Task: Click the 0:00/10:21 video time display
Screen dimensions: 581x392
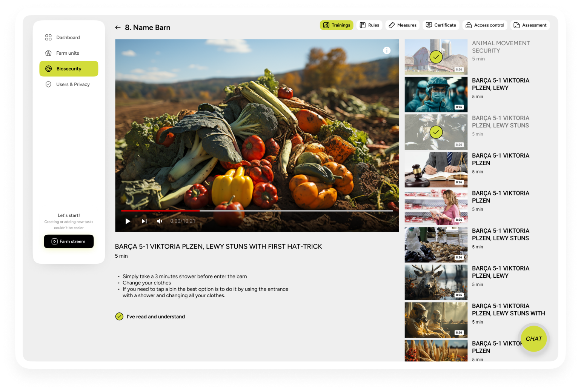Action: tap(183, 221)
